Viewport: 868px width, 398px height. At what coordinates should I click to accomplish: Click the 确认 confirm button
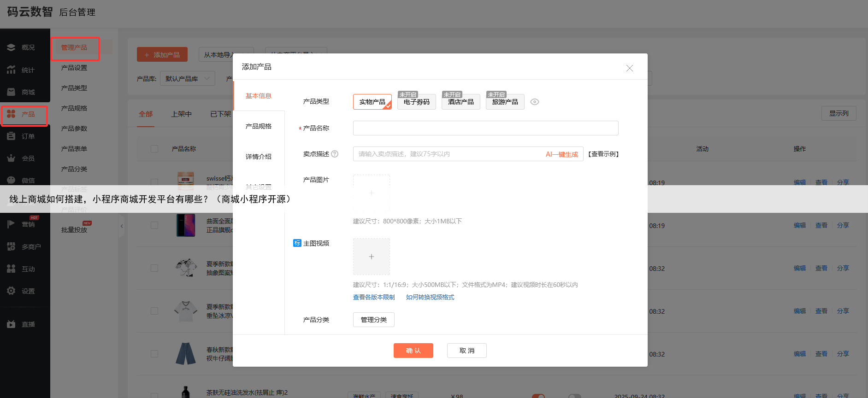413,351
